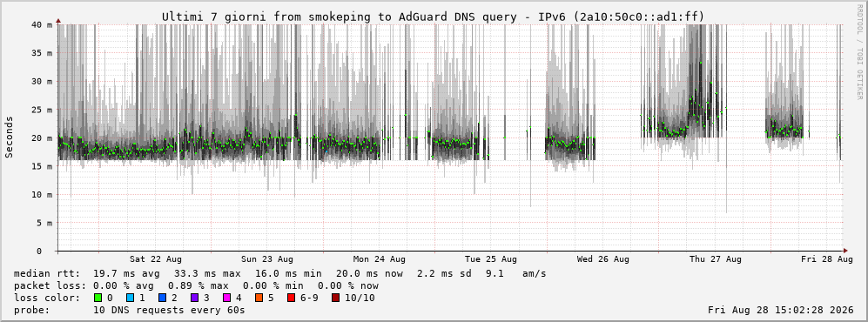Click the Fri 28 Aug axis label
This screenshot has width=868, height=322.
point(827,259)
